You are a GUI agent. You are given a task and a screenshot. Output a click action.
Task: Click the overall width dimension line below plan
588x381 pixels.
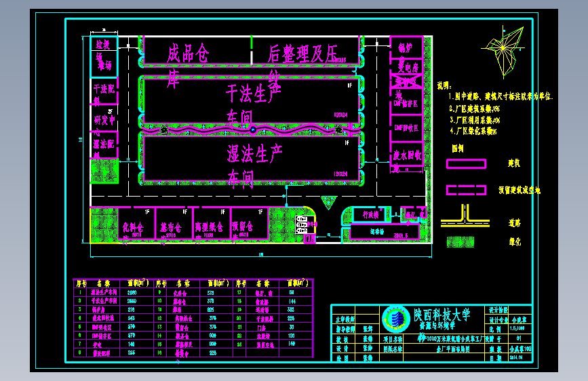261,256
